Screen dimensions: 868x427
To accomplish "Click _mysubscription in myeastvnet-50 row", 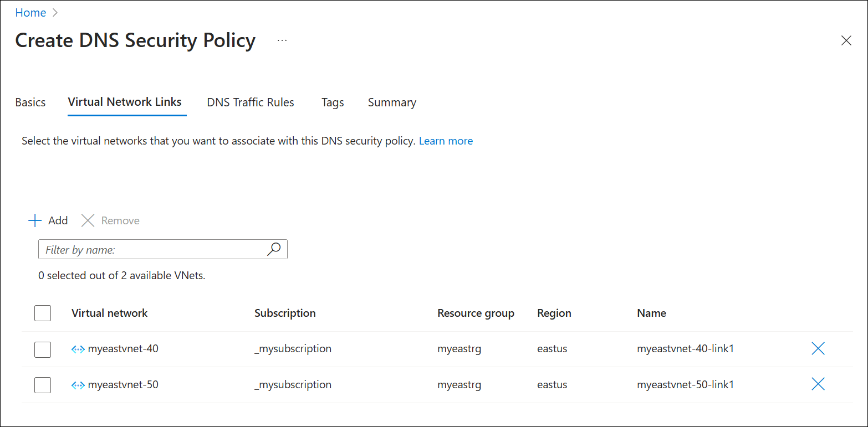I will (293, 384).
